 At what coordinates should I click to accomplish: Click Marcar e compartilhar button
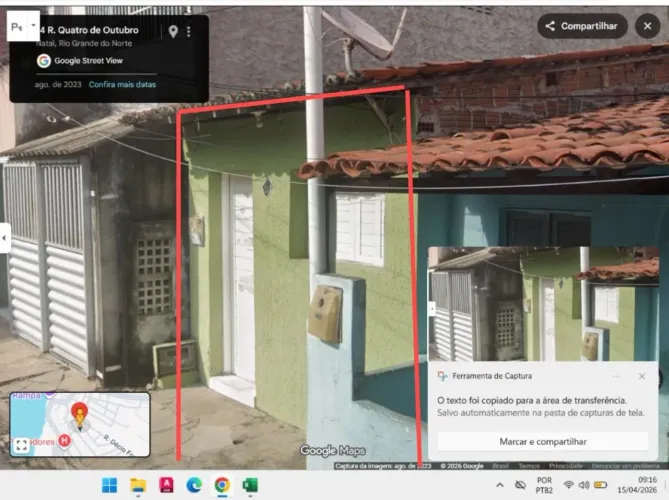543,442
